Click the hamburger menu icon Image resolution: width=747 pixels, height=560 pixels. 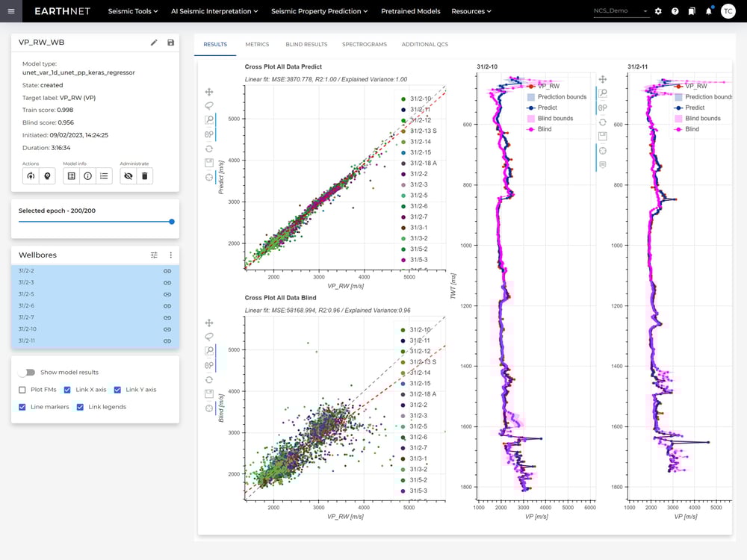click(11, 11)
